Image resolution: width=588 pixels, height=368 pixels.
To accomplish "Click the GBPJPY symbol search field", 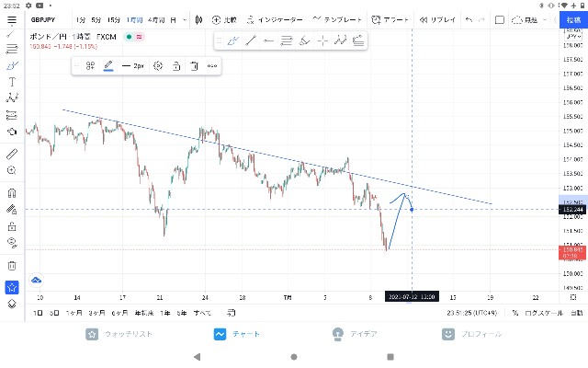I will click(x=43, y=20).
